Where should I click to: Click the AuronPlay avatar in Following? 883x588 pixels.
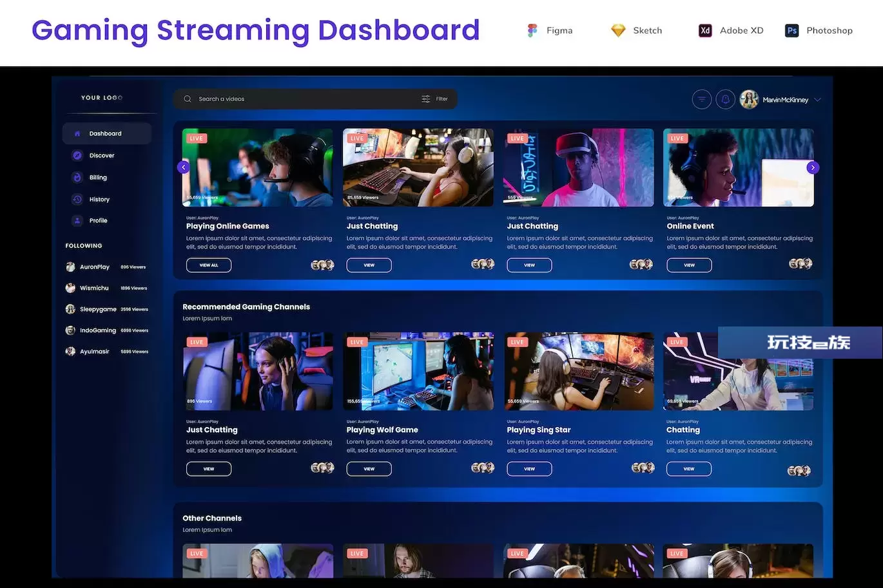[x=70, y=267]
